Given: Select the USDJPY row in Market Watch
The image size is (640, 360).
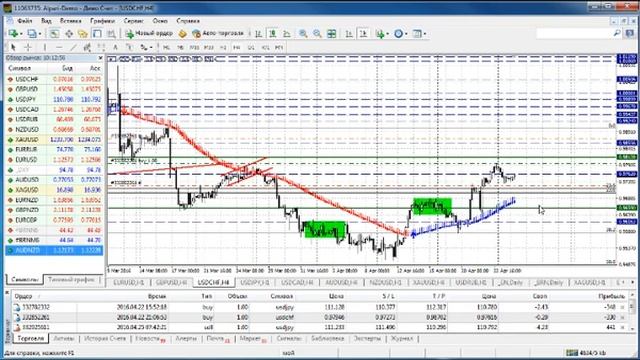Looking at the screenshot, I should pyautogui.click(x=54, y=99).
